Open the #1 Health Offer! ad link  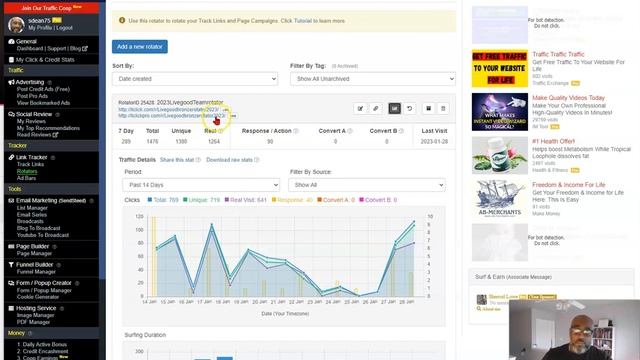tap(553, 141)
